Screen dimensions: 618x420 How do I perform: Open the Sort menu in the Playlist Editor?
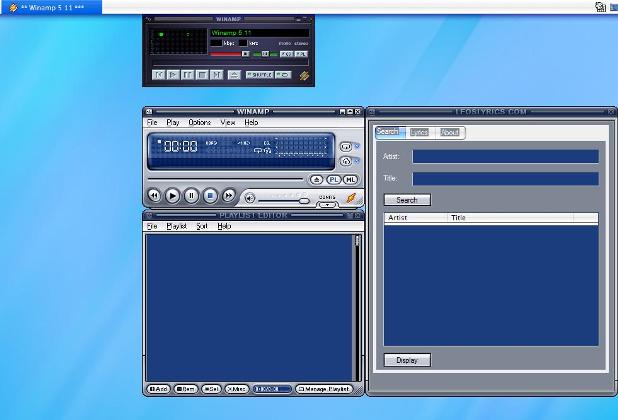pyautogui.click(x=202, y=226)
